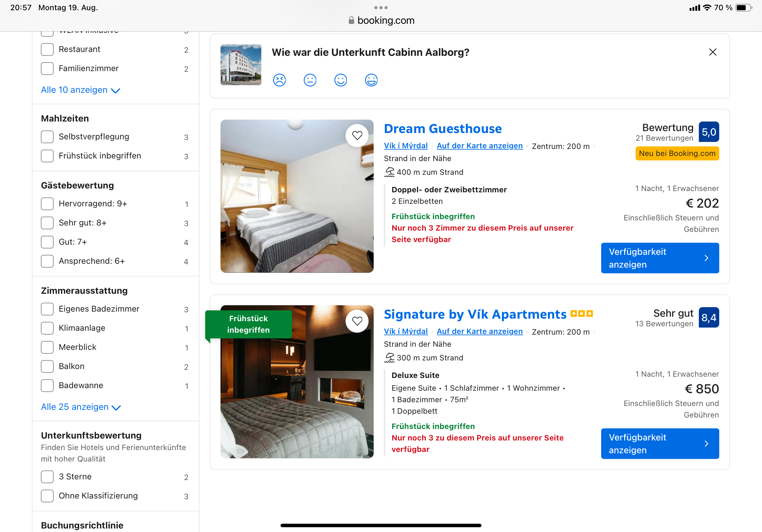
Task: Tap the 21 Bewertungen text
Action: coord(664,138)
